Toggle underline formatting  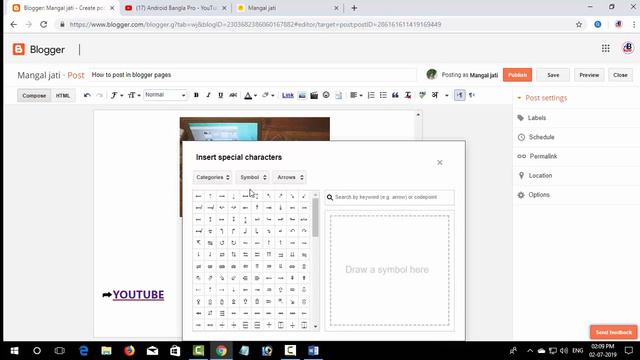220,95
